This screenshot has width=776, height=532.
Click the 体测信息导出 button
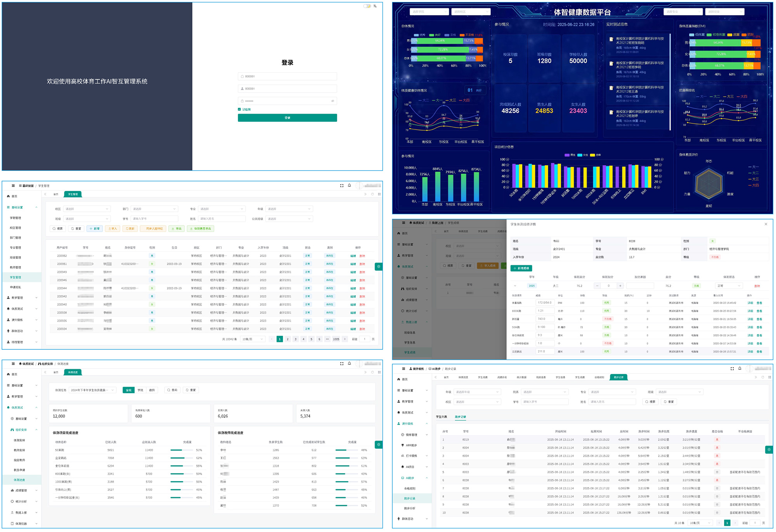(201, 229)
